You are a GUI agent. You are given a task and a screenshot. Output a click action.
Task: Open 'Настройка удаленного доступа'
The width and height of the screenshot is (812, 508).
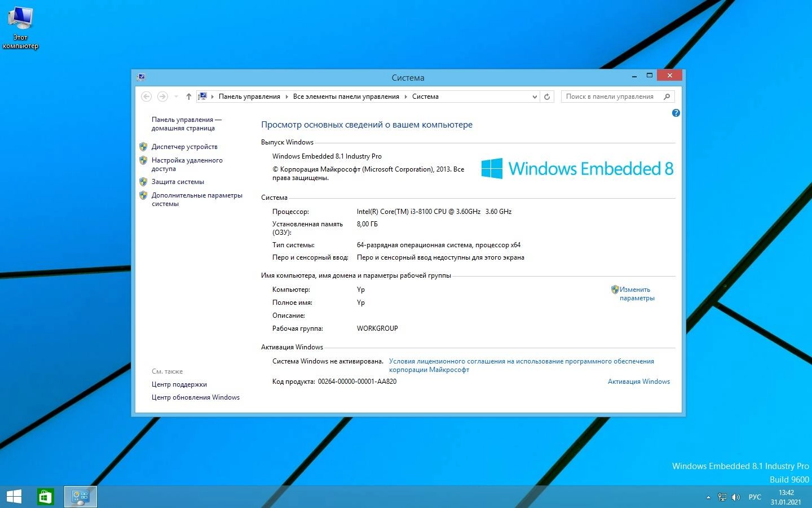(187, 164)
